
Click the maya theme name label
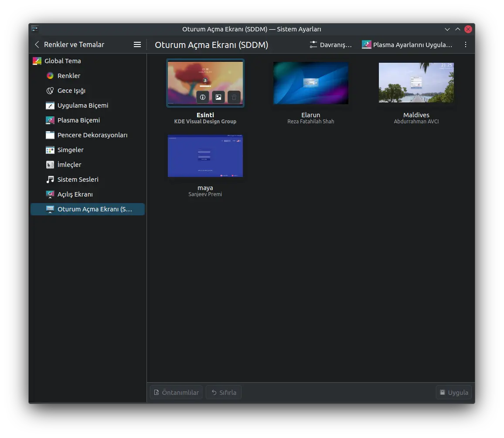tap(205, 188)
